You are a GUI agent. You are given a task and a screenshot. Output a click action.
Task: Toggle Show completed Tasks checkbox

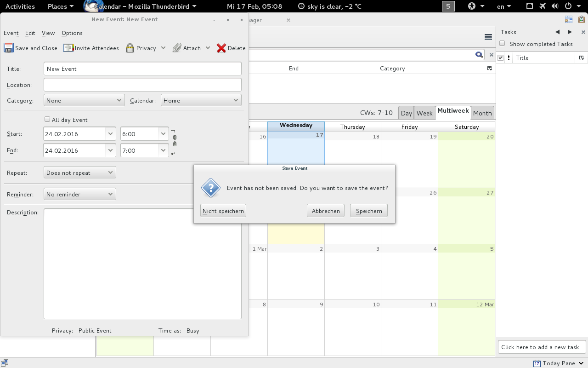[x=502, y=44]
